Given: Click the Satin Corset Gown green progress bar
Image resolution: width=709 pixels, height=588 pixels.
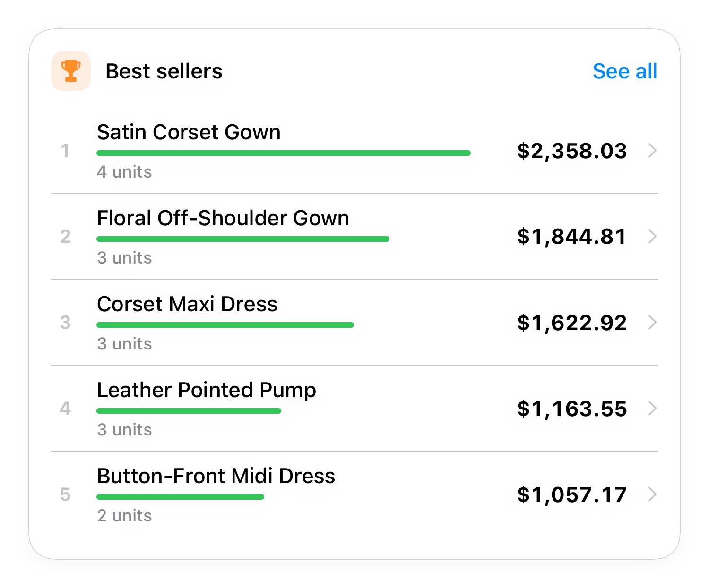Looking at the screenshot, I should click(284, 153).
